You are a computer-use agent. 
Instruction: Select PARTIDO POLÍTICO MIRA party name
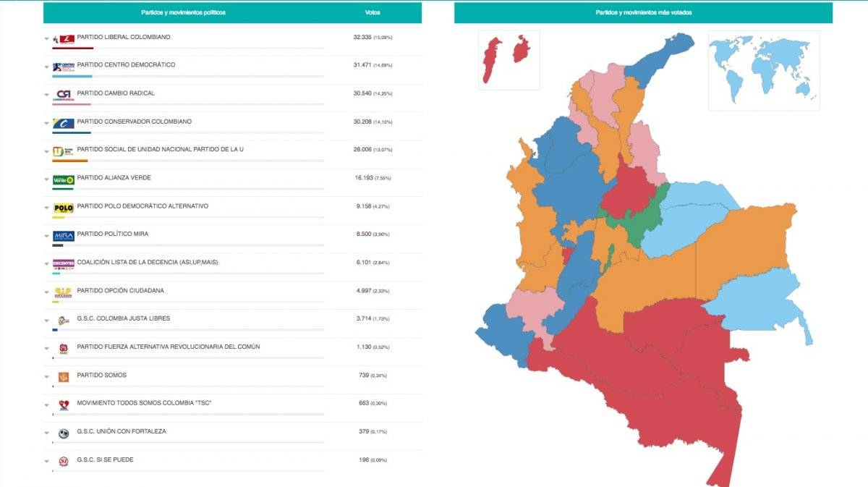pyautogui.click(x=113, y=234)
